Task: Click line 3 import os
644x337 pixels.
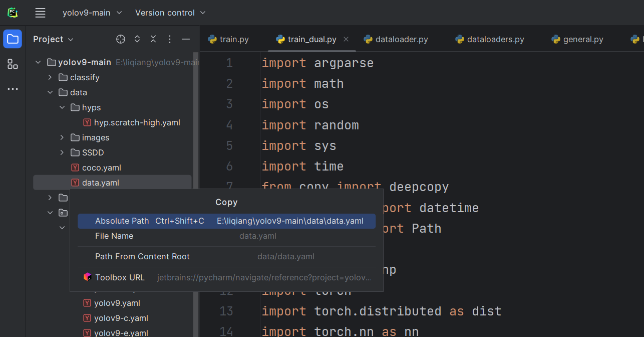Action: (295, 104)
